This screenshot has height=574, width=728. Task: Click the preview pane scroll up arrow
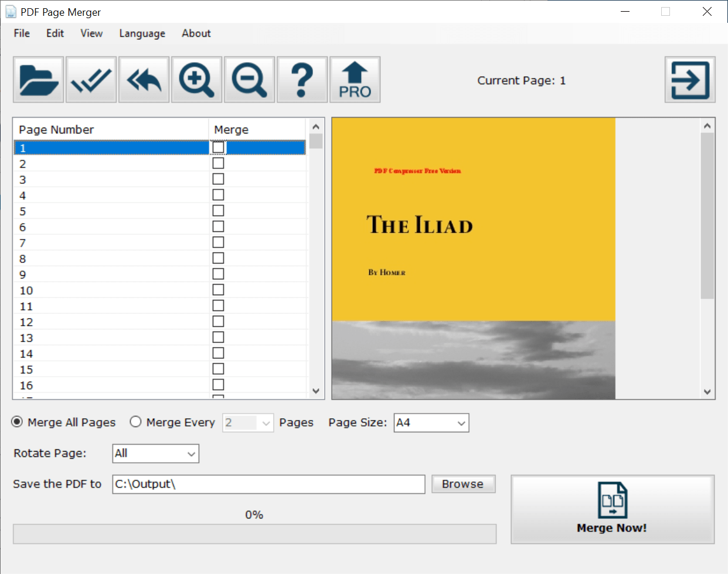pyautogui.click(x=707, y=126)
